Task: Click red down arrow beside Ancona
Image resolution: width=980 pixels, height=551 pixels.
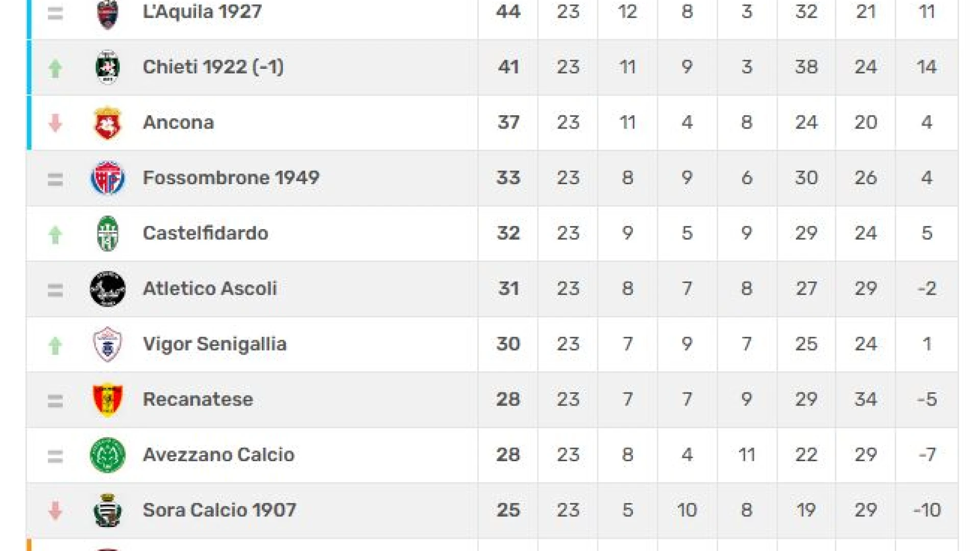Action: coord(55,123)
